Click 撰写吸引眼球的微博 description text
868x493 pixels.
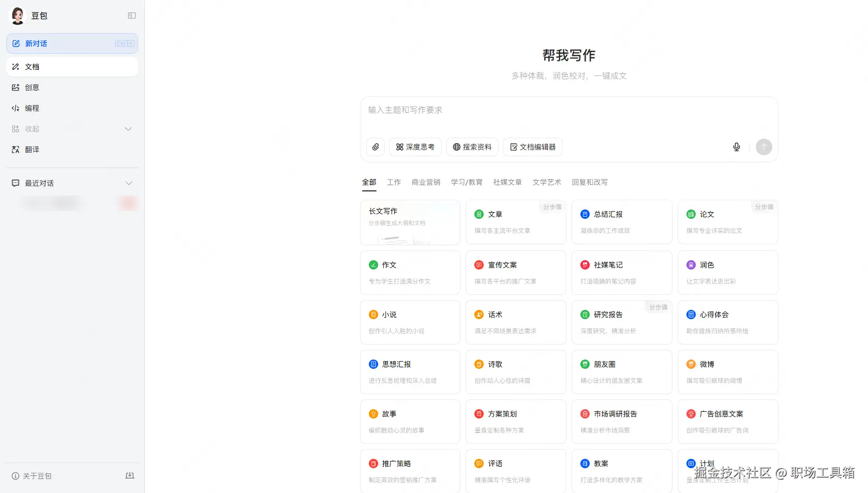(714, 381)
